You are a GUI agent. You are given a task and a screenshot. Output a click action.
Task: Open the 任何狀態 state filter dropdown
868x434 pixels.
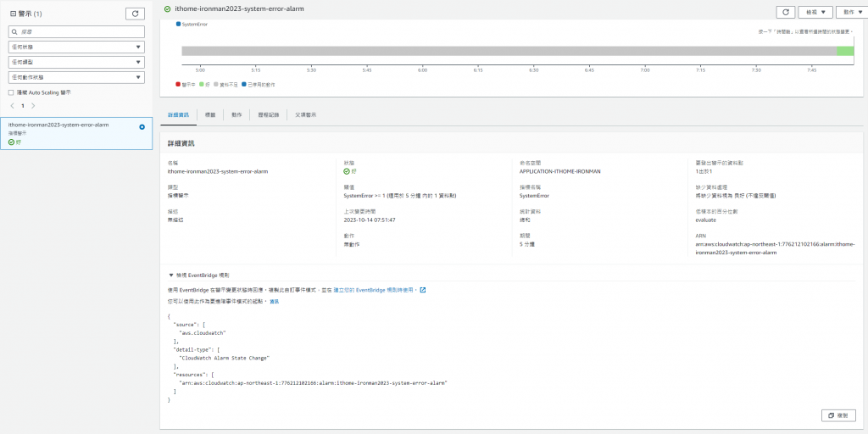coord(76,47)
